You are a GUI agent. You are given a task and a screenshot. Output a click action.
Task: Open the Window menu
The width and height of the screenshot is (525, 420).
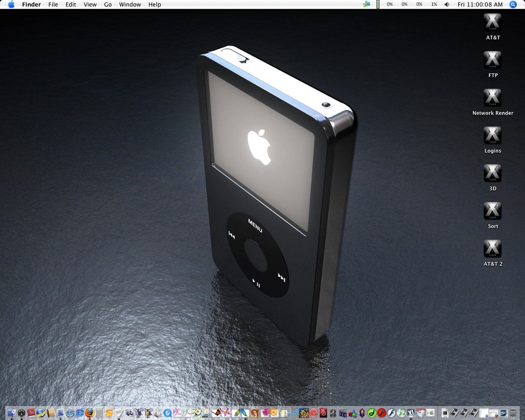click(x=130, y=5)
